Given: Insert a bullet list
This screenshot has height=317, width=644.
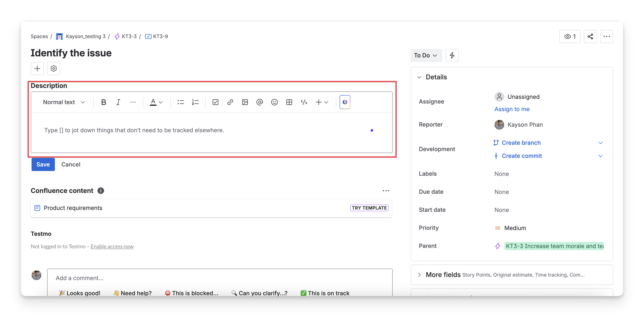Looking at the screenshot, I should coord(180,102).
